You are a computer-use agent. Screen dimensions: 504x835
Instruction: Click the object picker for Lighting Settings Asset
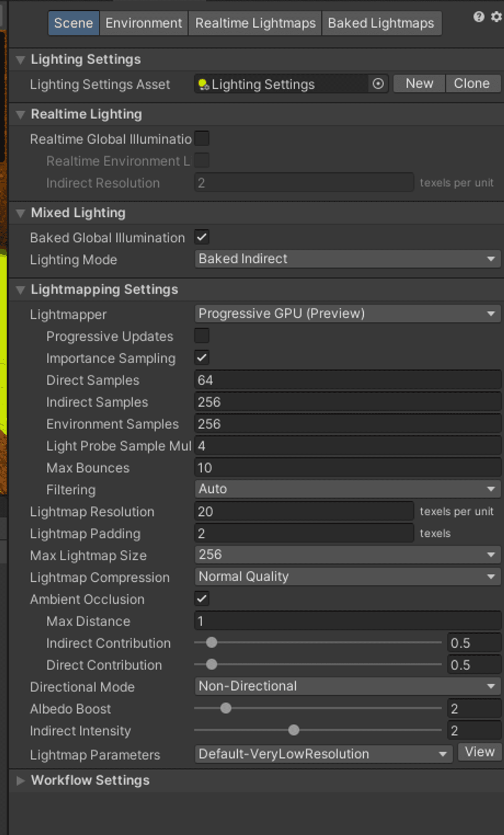[378, 84]
